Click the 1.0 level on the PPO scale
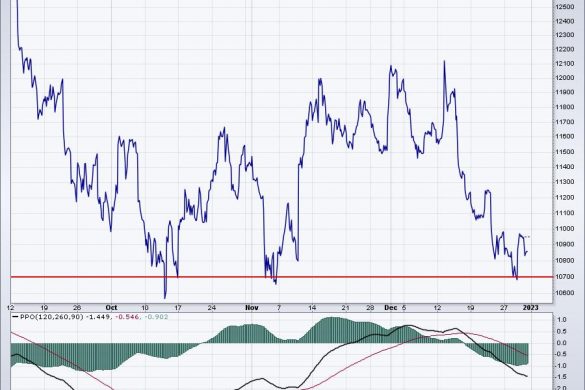 pyautogui.click(x=562, y=319)
